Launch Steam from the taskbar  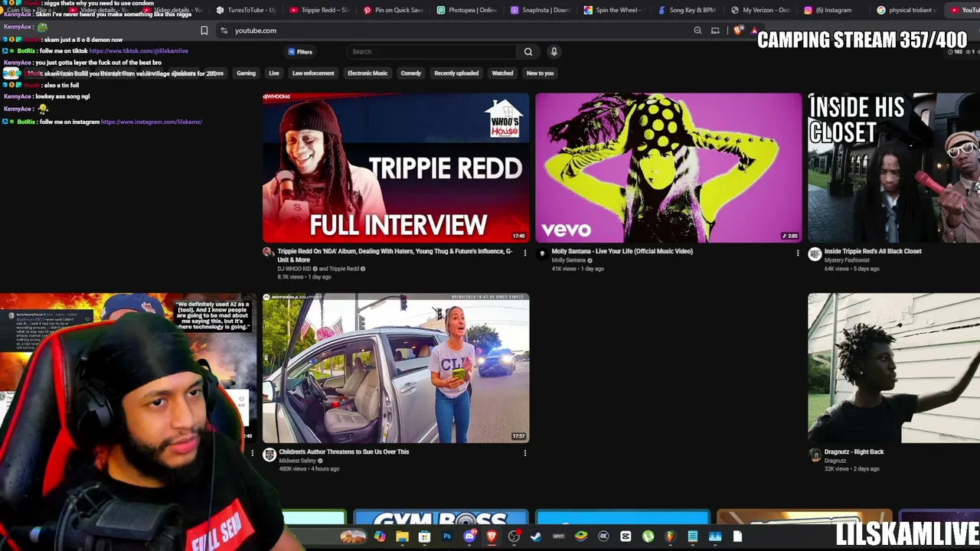(x=536, y=536)
